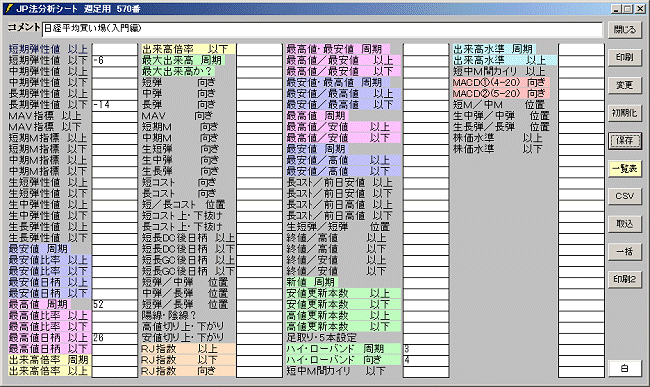Click the 変更 button
The image size is (650, 387).
tap(625, 85)
